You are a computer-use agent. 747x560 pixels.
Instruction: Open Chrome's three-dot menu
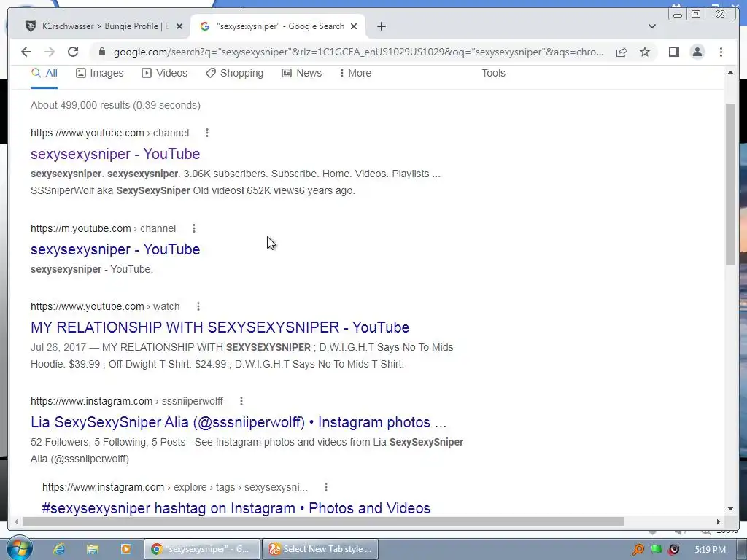721,52
